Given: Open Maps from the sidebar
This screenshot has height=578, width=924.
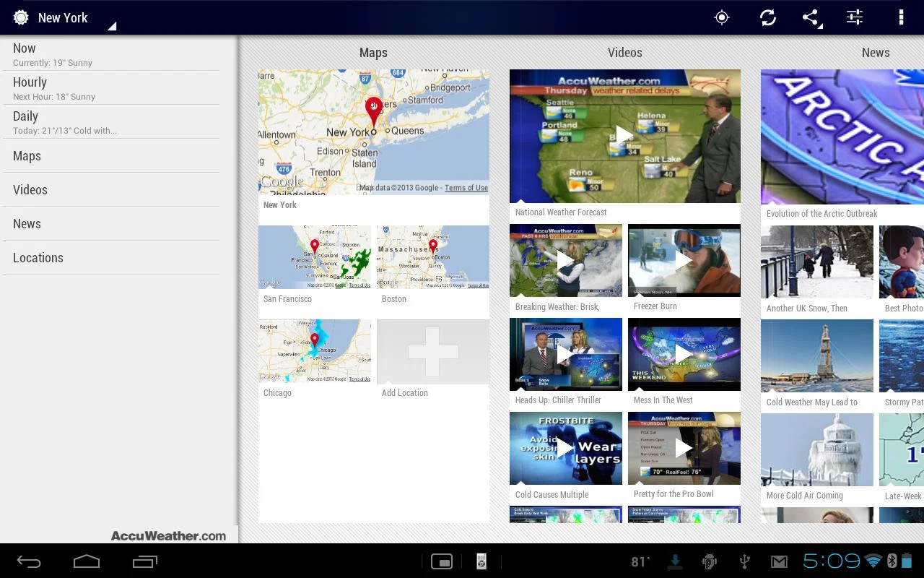Looking at the screenshot, I should (x=111, y=156).
